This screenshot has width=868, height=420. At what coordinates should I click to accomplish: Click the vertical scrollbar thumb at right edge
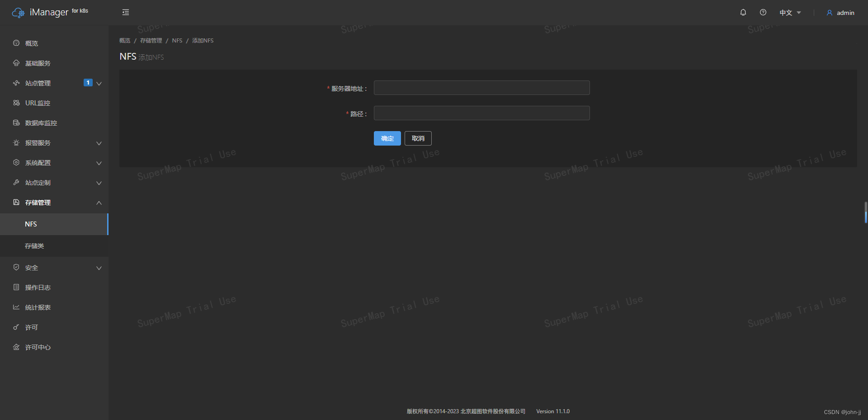pyautogui.click(x=866, y=212)
